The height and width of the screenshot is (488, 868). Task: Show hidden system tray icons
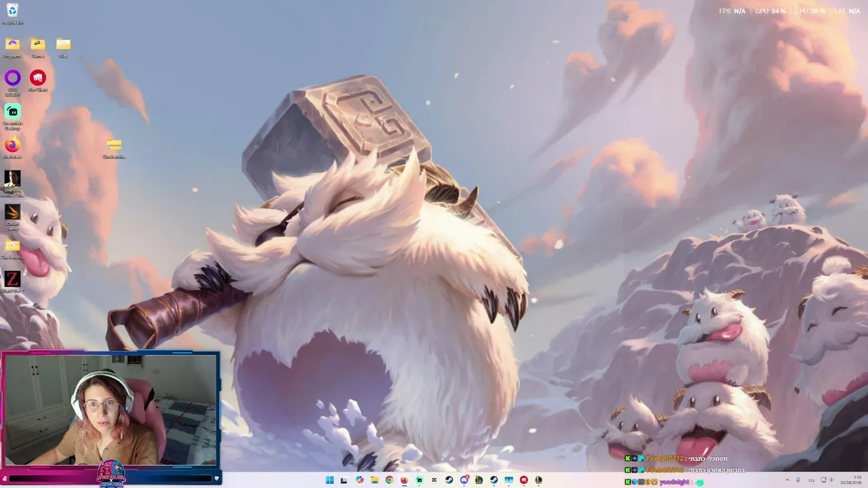point(787,480)
